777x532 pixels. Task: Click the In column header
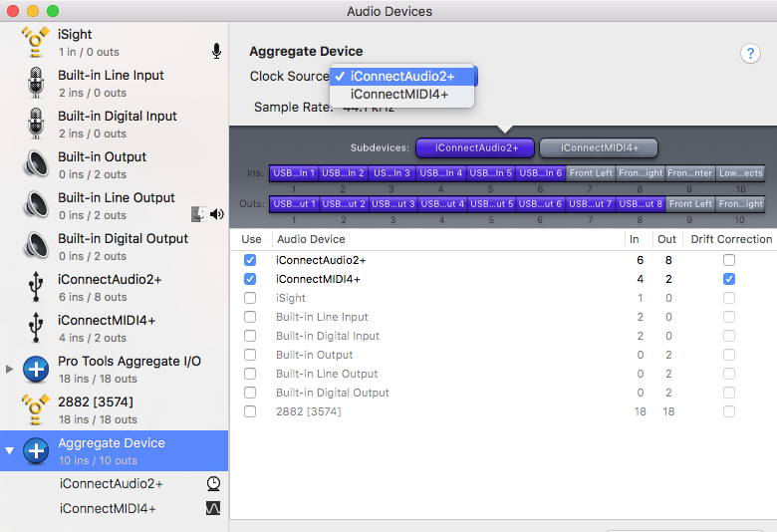pos(639,239)
